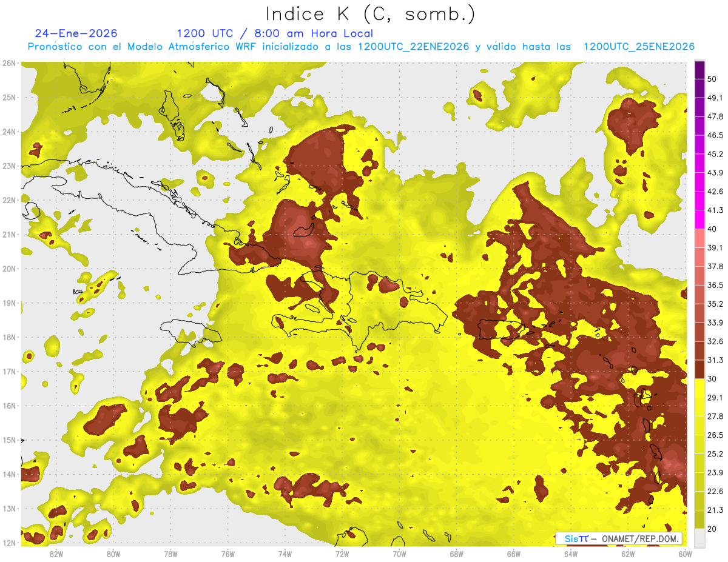Click the WRF forecast description line
728x562 pixels.
pyautogui.click(x=361, y=47)
